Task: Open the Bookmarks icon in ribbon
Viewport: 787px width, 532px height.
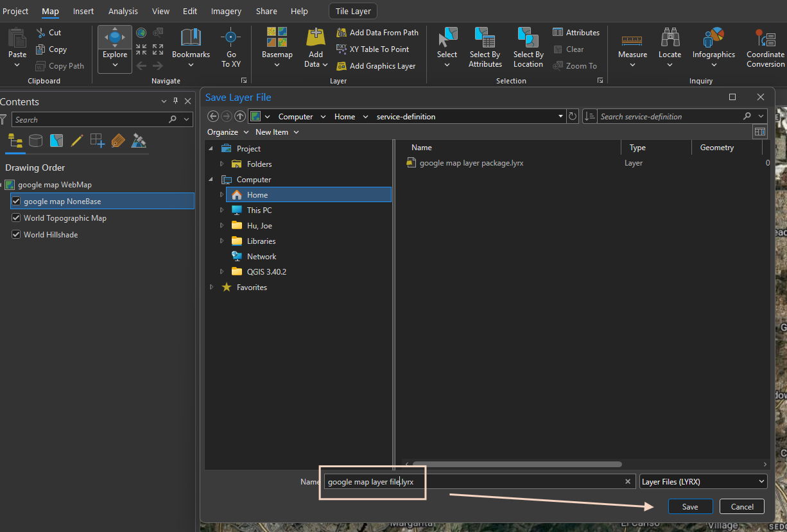Action: pos(191,38)
